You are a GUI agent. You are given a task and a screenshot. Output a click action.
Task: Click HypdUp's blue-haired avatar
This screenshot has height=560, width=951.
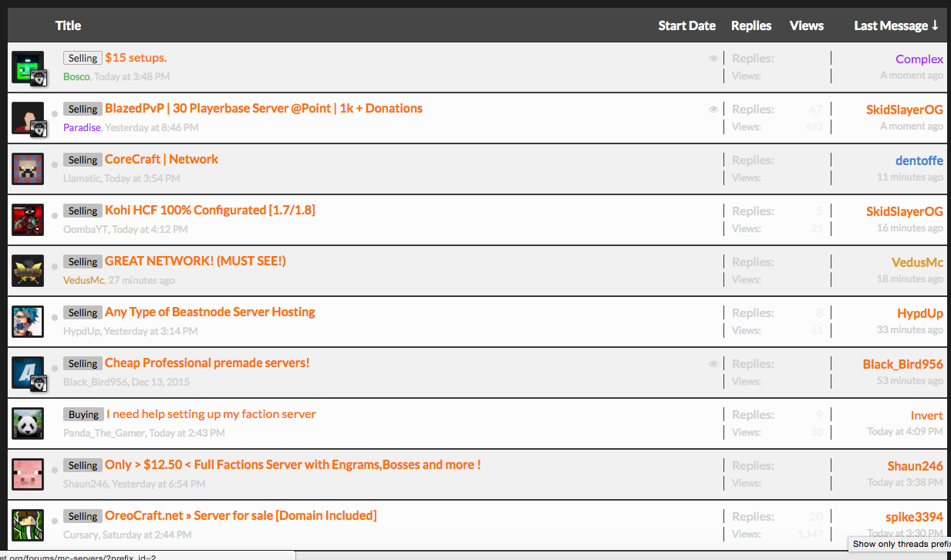[28, 322]
